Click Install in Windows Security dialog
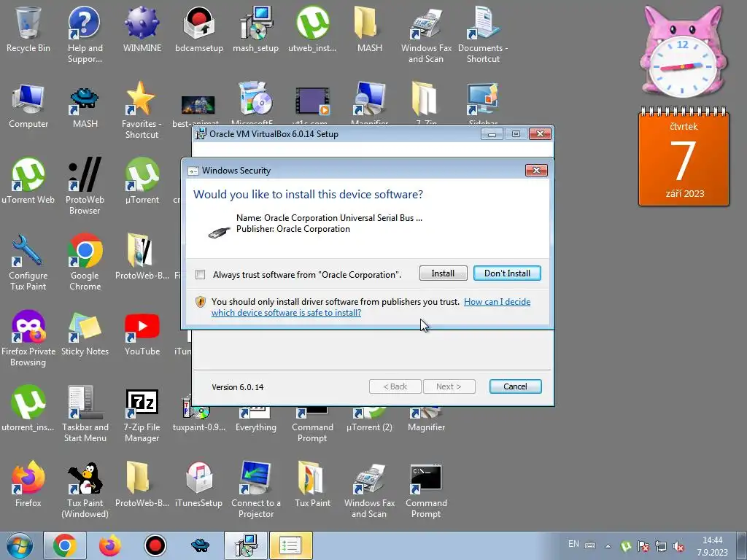 coord(443,273)
